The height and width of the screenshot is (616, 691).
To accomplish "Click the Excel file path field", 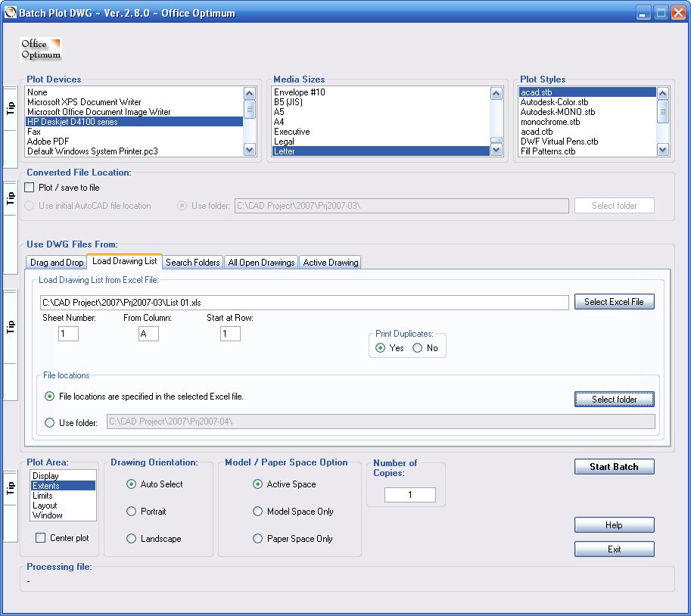I will tap(304, 302).
